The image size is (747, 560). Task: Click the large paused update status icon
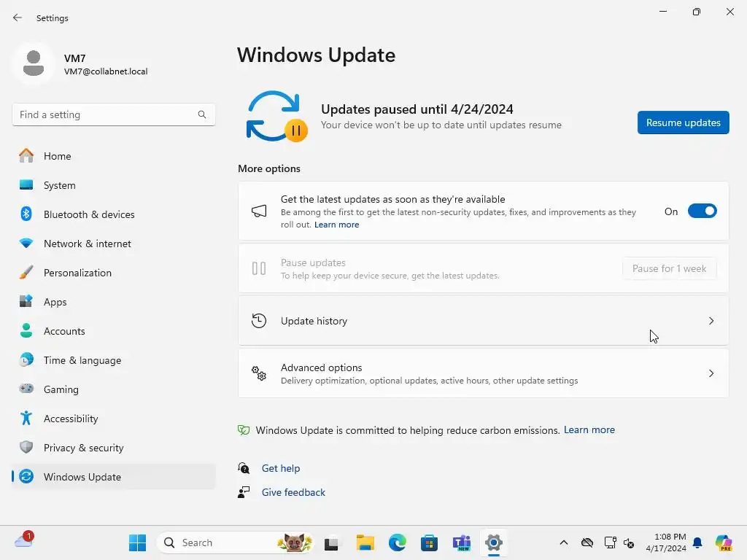tap(277, 117)
